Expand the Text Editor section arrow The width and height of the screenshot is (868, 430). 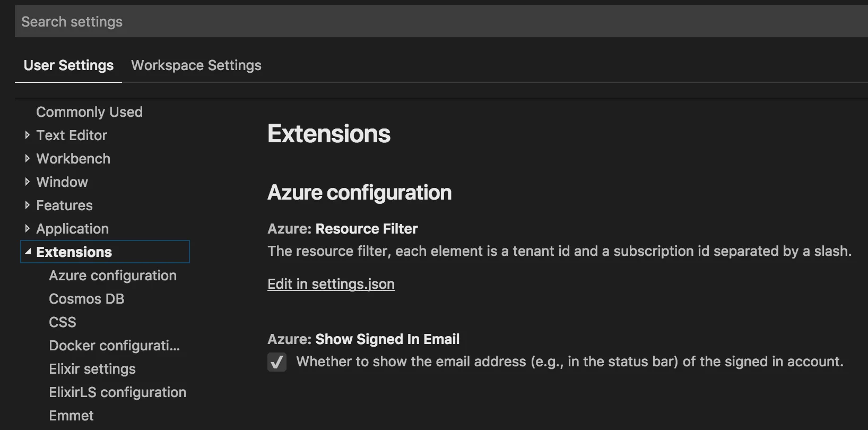(28, 135)
